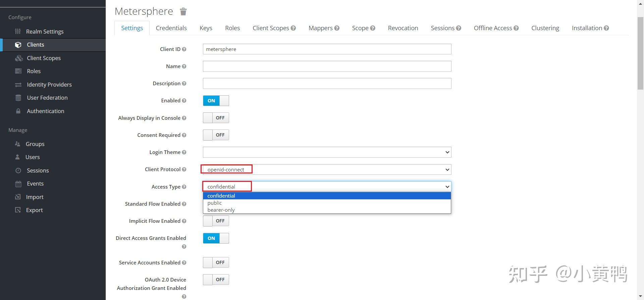Switch to the Settings tab
Viewport: 644px width, 300px height.
coord(132,28)
